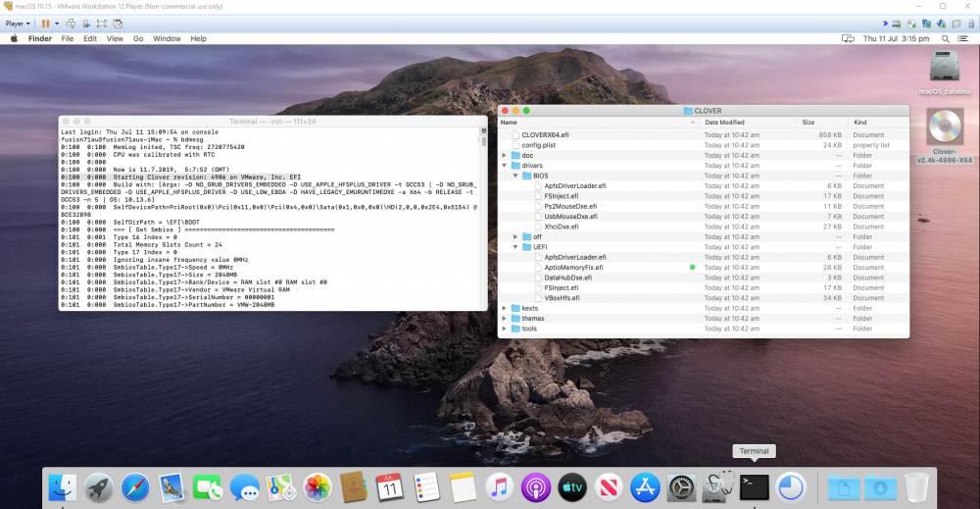Open Notification Center in menu bar

coord(963,39)
